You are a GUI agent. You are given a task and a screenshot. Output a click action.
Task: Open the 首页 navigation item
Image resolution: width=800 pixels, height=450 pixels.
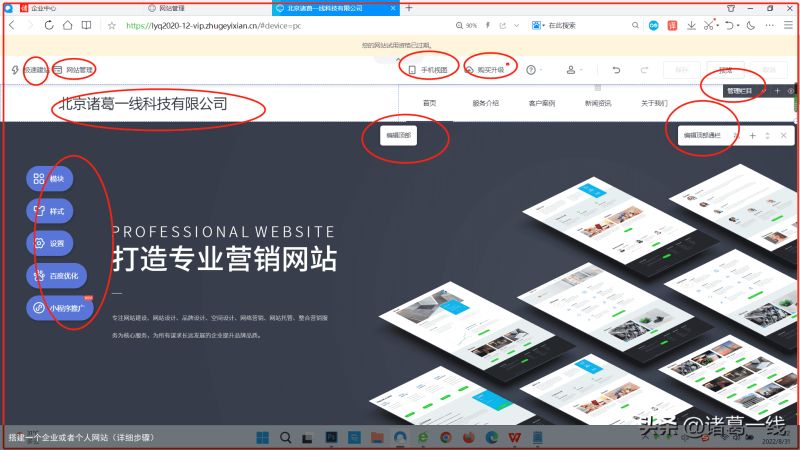pos(430,103)
